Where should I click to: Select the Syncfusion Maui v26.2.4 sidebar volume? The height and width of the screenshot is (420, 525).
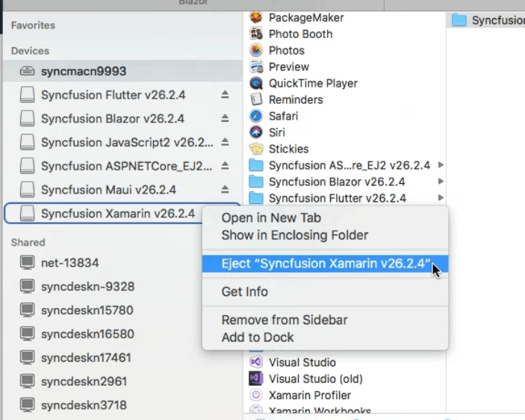(122, 190)
